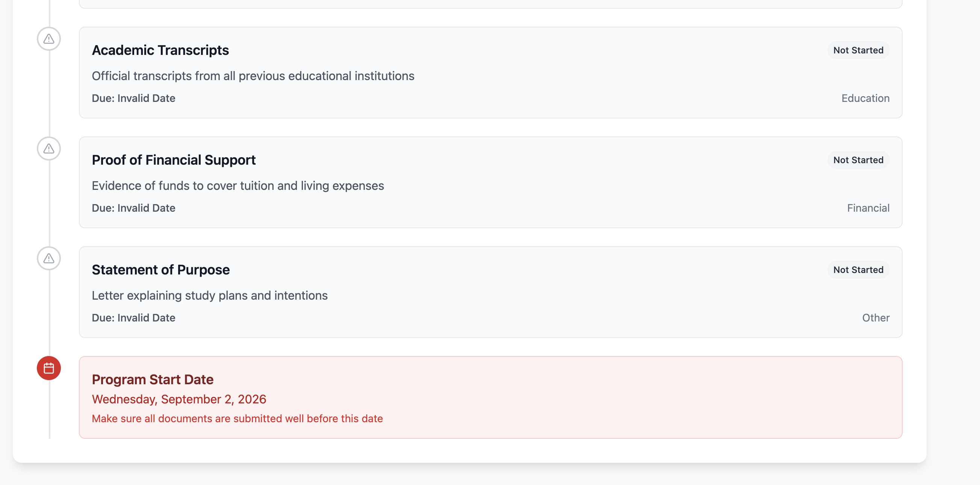Click Due: Invalid Date under Statement of Purpose
This screenshot has height=485, width=980.
point(133,317)
